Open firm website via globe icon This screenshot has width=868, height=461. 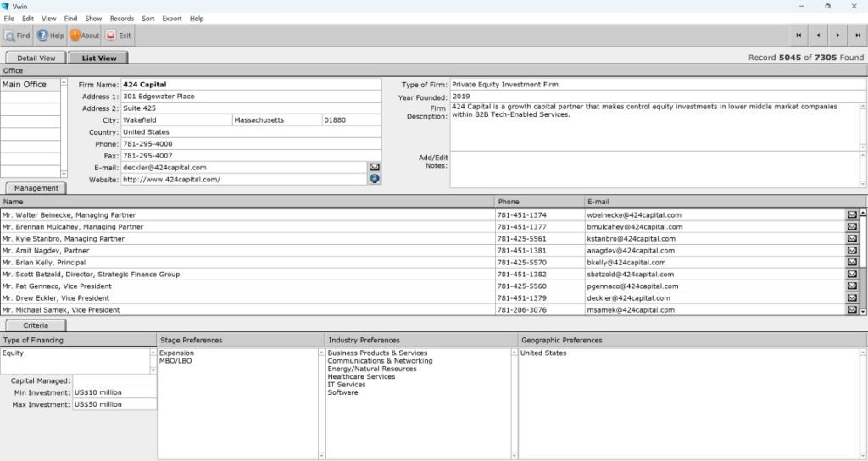[375, 179]
